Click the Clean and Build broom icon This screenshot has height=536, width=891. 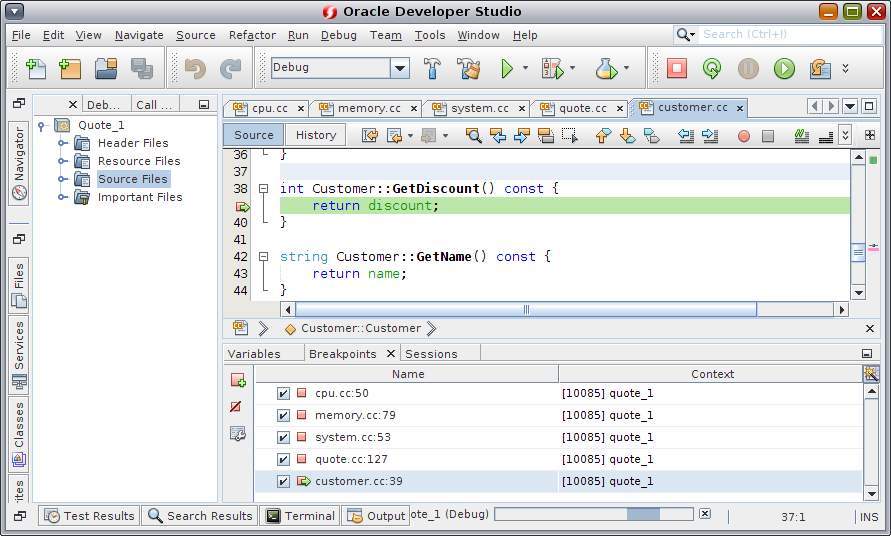point(469,68)
